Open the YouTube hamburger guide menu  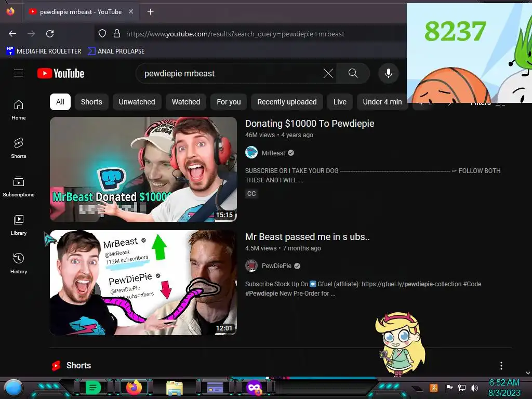click(x=19, y=73)
